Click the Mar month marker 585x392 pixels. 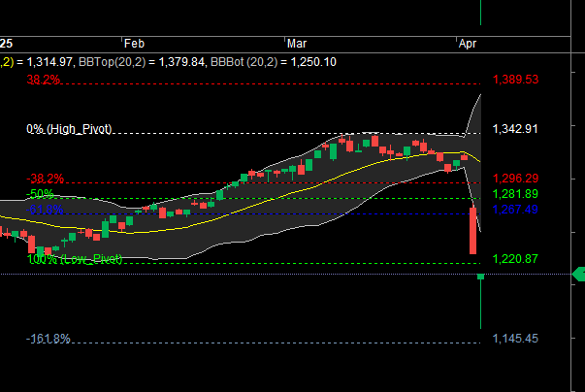(297, 44)
